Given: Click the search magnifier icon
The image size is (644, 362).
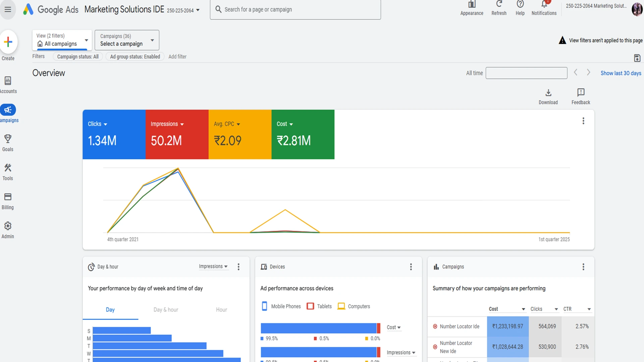Looking at the screenshot, I should (x=218, y=9).
